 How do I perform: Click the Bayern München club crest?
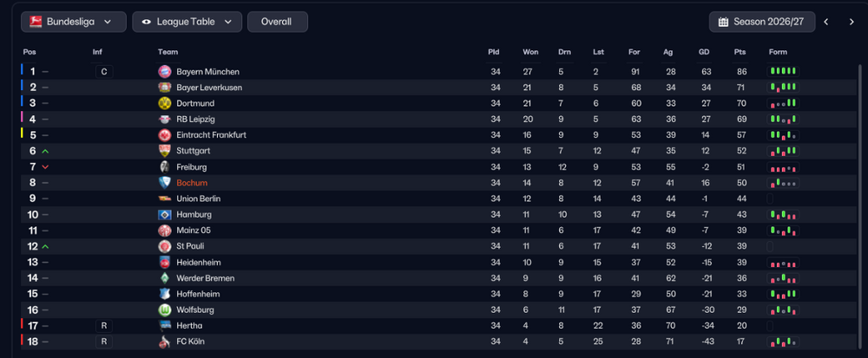pos(164,71)
